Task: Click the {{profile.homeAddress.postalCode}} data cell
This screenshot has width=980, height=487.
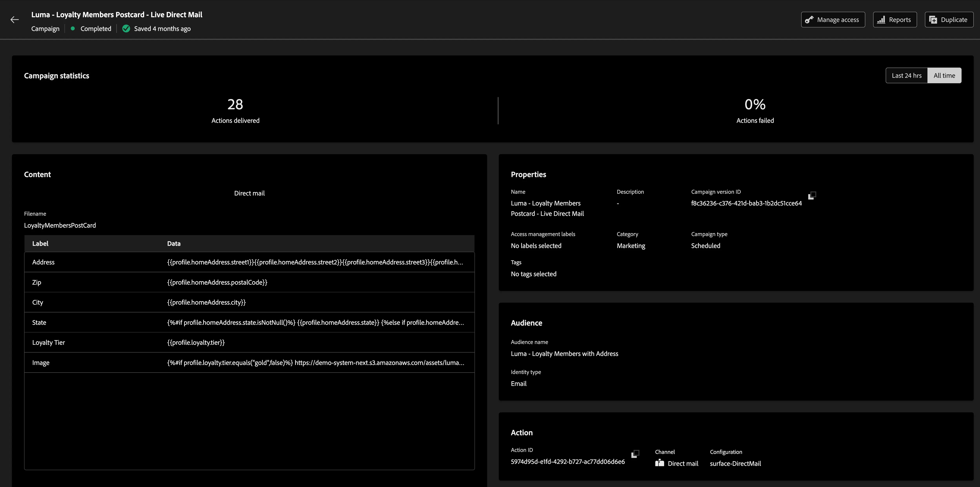Action: click(217, 282)
